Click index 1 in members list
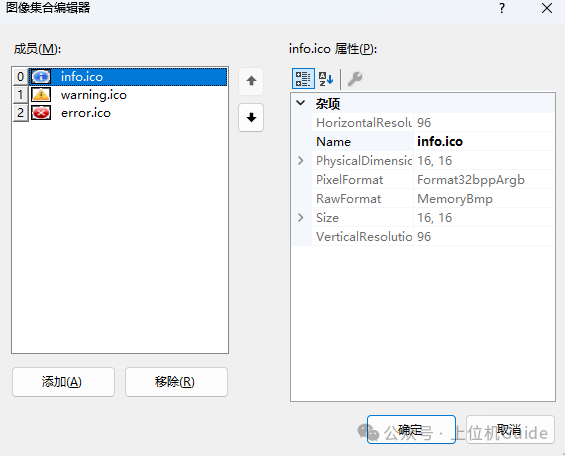565x456 pixels. click(x=21, y=95)
